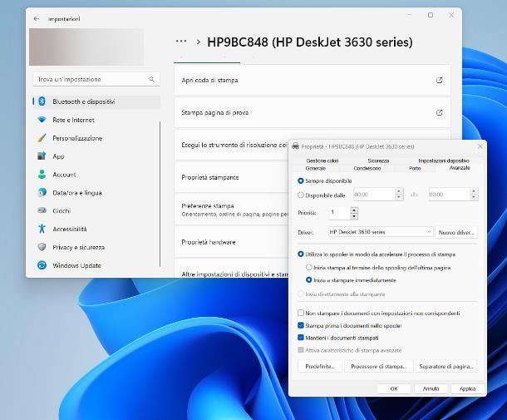Close the Proprietà dialog with X

click(x=480, y=146)
